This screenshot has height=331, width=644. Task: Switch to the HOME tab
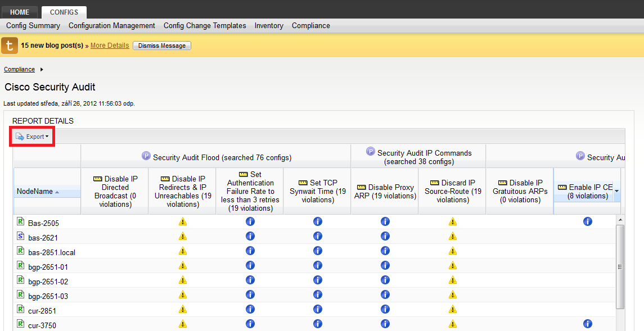20,12
